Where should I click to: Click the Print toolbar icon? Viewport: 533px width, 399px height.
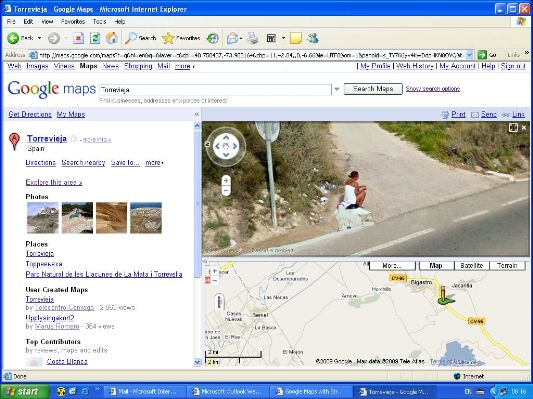253,38
